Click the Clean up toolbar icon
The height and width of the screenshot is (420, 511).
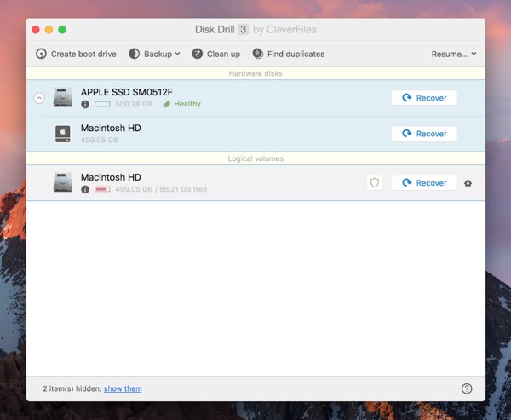click(198, 54)
